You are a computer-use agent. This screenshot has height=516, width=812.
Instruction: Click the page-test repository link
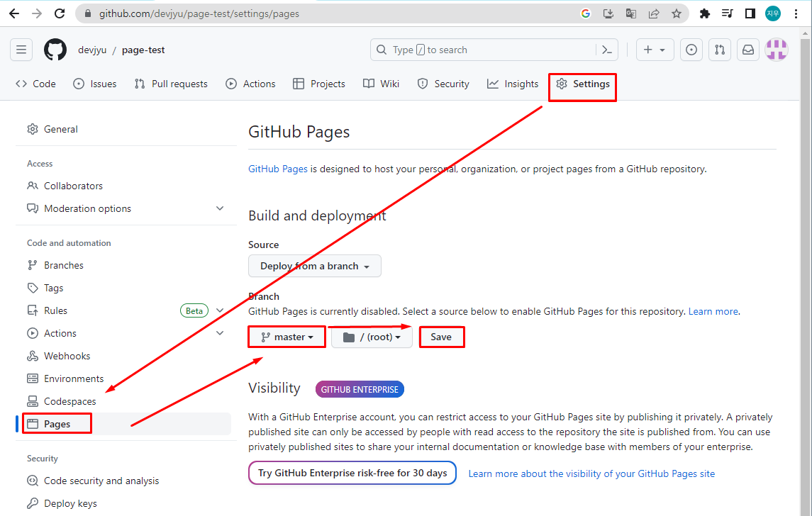click(143, 50)
